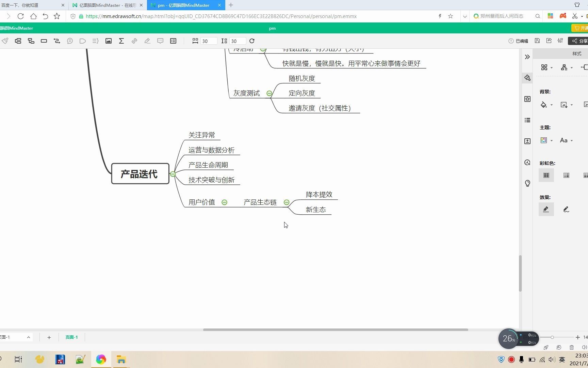Select the 页面-1 page tab
Screen dimensions: 588x368
click(71, 337)
